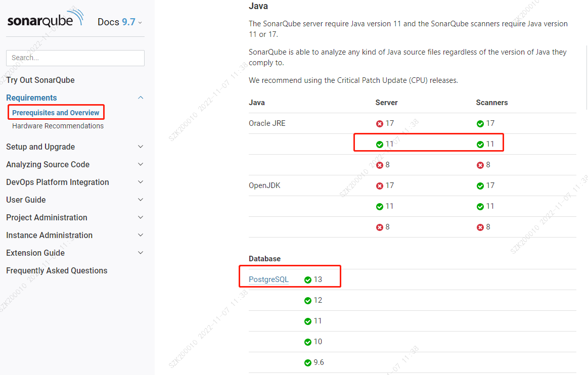Click the Database table heading
The width and height of the screenshot is (588, 375).
coord(265,259)
